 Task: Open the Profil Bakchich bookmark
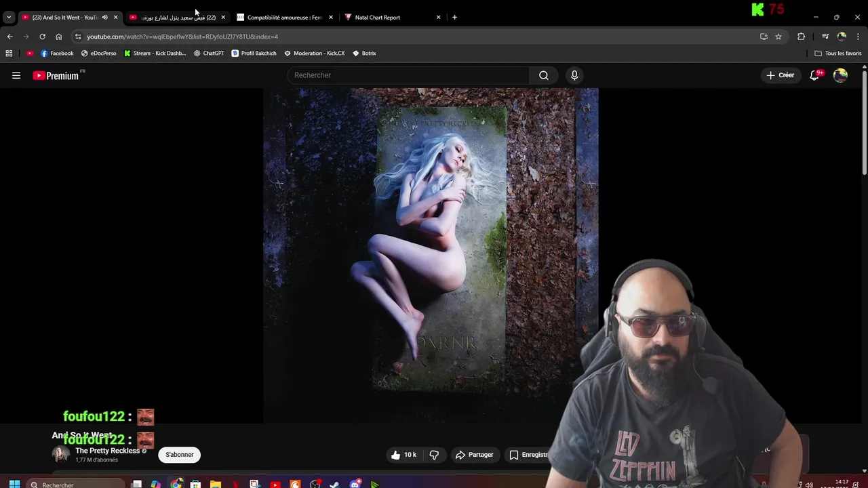pyautogui.click(x=254, y=53)
